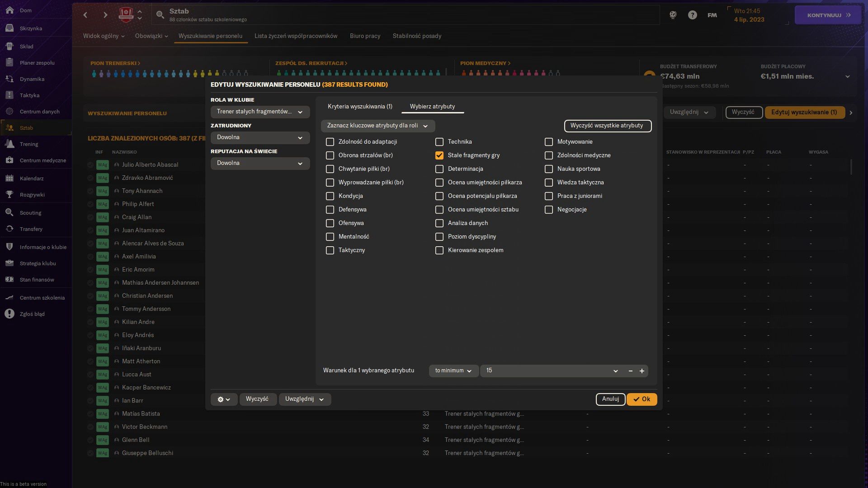
Task: Open the Scouting magnifier icon
Action: click(x=9, y=213)
